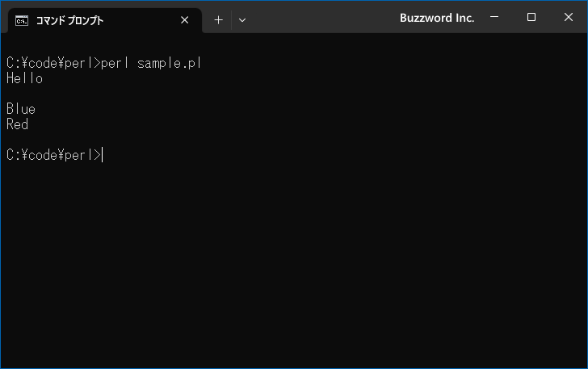
Task: Click the command prompt icon in tab
Action: click(22, 21)
